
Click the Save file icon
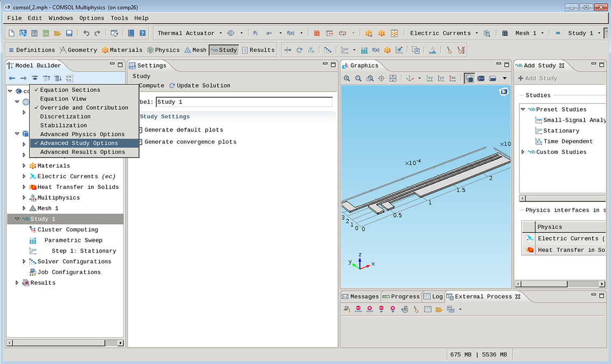[x=69, y=33]
